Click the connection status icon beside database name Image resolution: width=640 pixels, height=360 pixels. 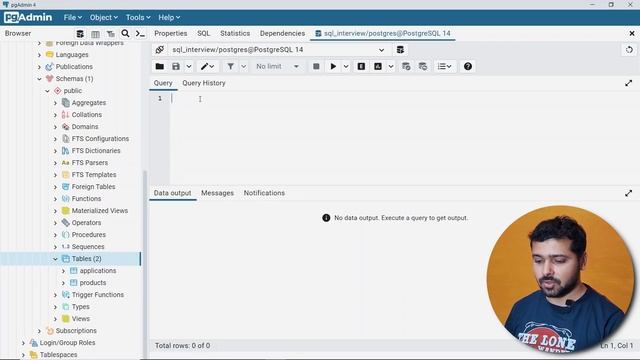click(160, 50)
